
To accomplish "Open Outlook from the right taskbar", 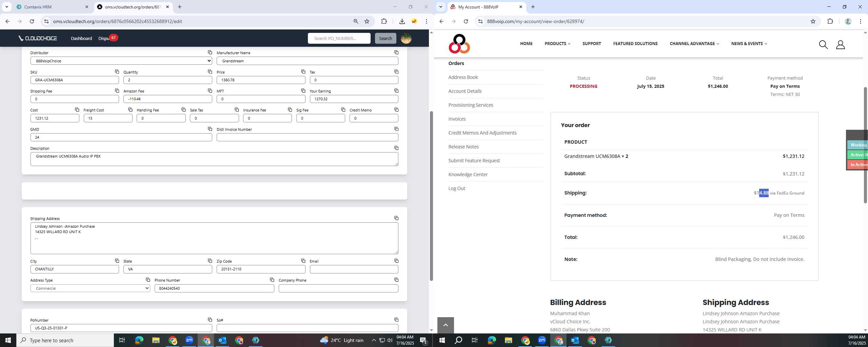I will pyautogui.click(x=575, y=340).
